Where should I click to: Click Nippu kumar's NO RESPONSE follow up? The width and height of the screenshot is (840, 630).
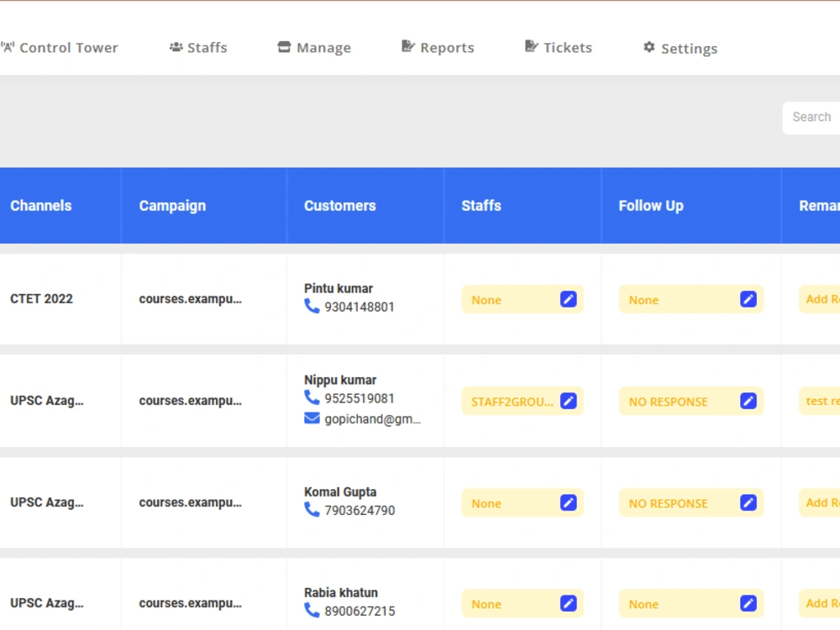pyautogui.click(x=668, y=402)
